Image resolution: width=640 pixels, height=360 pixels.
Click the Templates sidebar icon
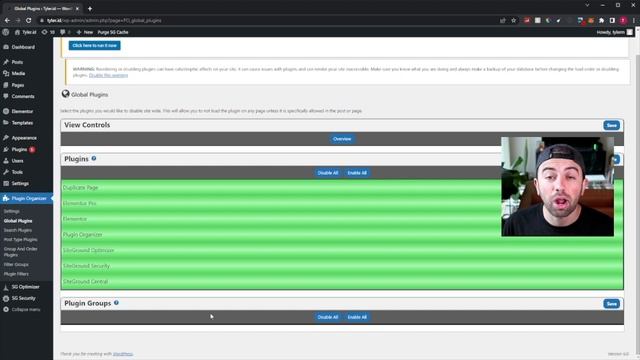pyautogui.click(x=6, y=122)
